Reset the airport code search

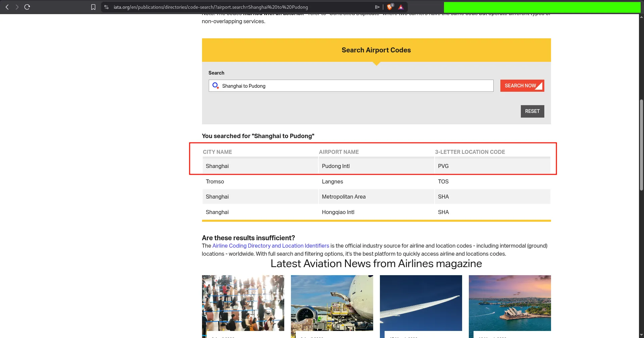(532, 111)
